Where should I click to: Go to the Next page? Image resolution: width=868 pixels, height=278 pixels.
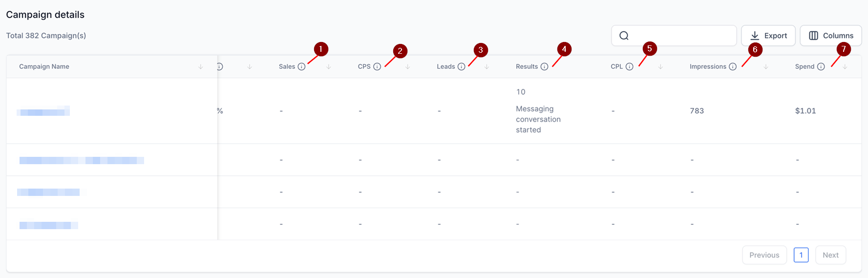(x=830, y=255)
